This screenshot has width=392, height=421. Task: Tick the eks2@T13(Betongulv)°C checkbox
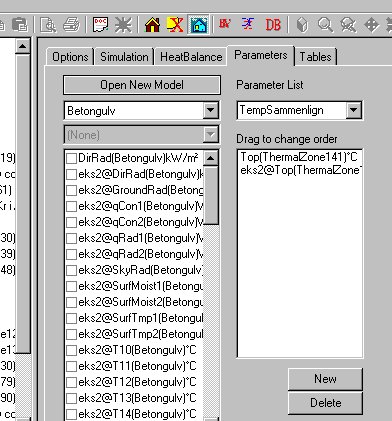tap(71, 398)
